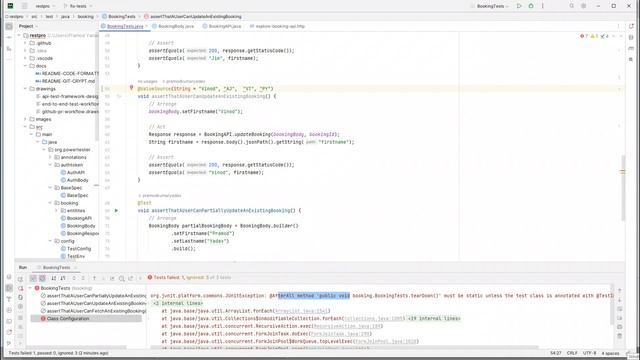Expand the '<2 internal lines>' fold
The height and width of the screenshot is (360, 640).
click(178, 303)
